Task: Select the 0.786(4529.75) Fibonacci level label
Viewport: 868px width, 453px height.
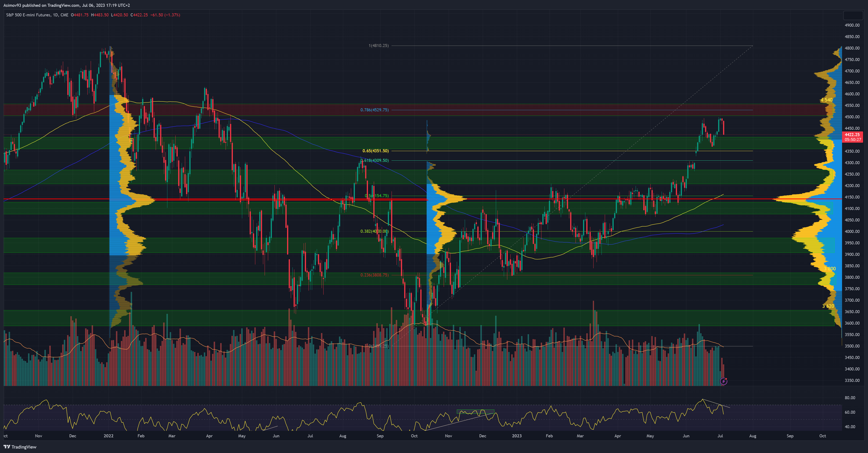Action: [374, 110]
